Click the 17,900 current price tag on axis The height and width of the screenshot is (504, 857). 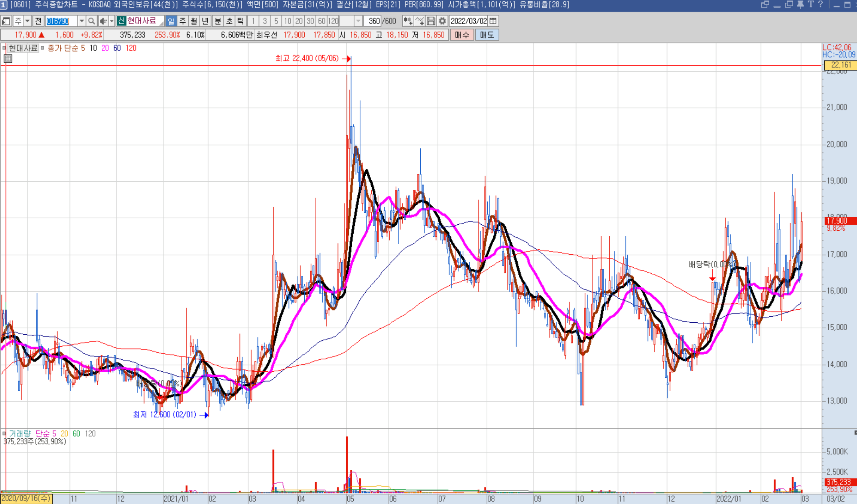tap(841, 221)
